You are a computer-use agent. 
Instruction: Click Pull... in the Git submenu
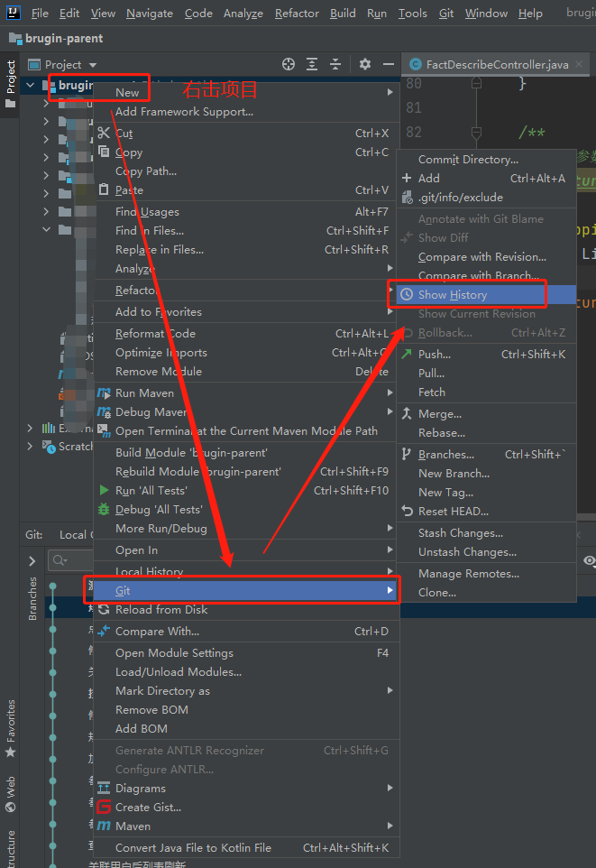(486, 374)
